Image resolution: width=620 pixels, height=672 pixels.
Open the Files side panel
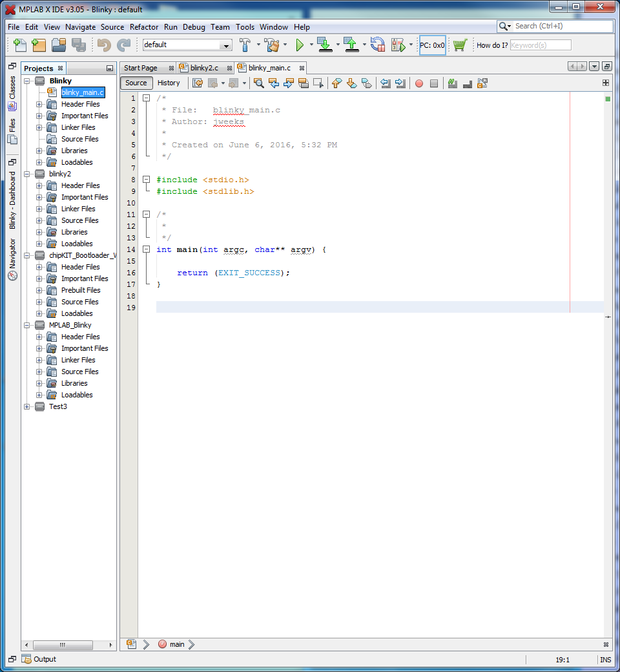[12, 131]
